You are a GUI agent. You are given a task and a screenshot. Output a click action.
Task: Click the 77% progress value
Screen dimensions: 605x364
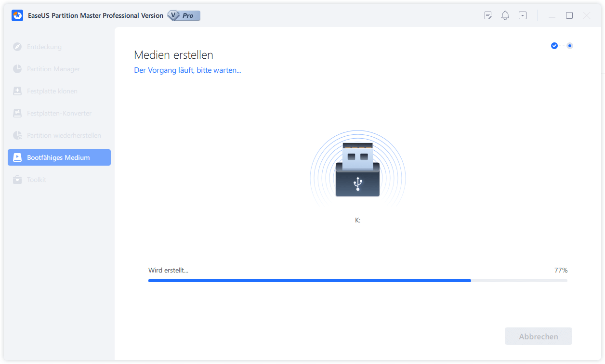pyautogui.click(x=561, y=270)
